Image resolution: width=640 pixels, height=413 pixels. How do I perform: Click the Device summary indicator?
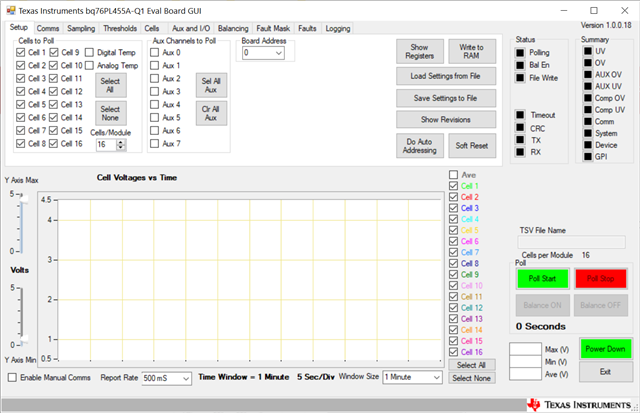coord(588,144)
